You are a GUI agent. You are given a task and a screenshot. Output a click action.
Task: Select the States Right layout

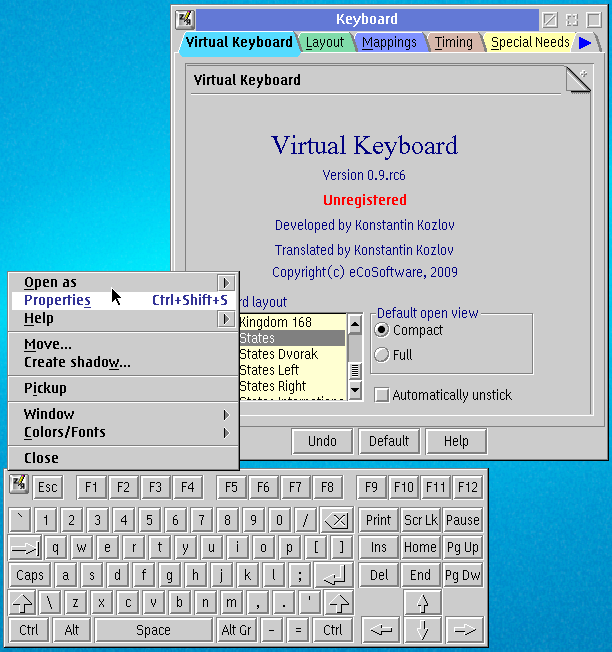(292, 386)
